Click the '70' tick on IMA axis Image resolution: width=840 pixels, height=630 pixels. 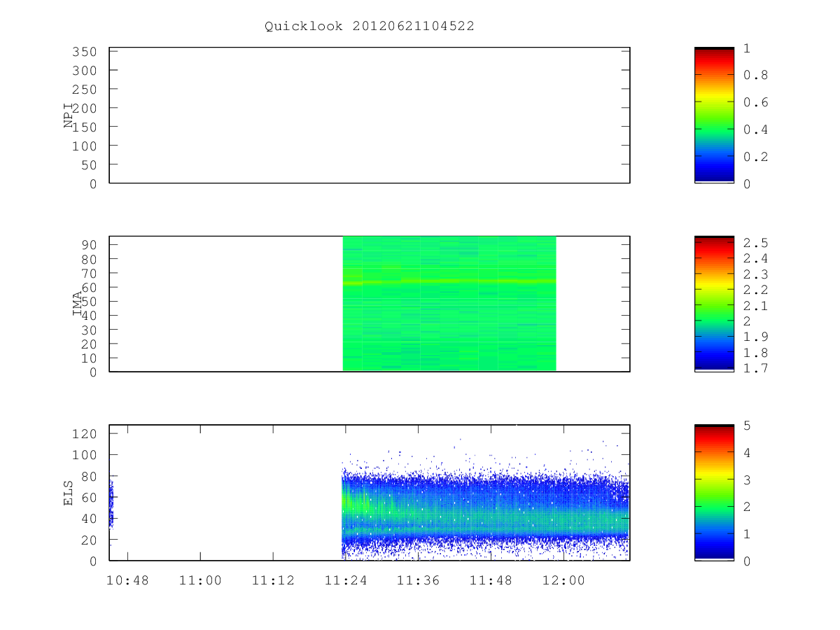point(88,273)
